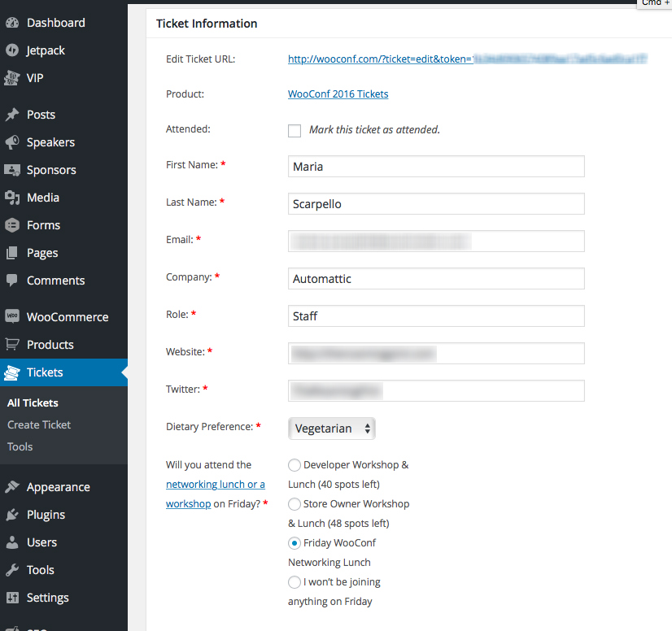Open the Dietary Preference Vegetarian dropdown

click(x=332, y=429)
